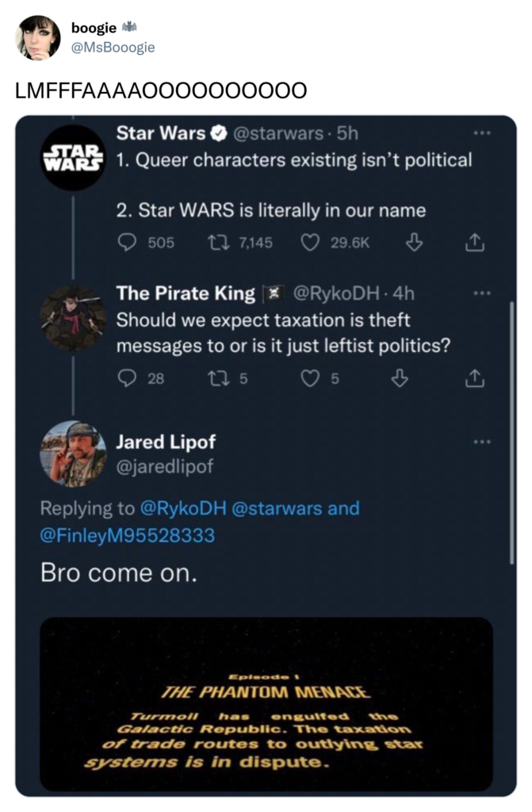The image size is (532, 812).
Task: Open Jared Lipof's profile picture
Action: 73,454
